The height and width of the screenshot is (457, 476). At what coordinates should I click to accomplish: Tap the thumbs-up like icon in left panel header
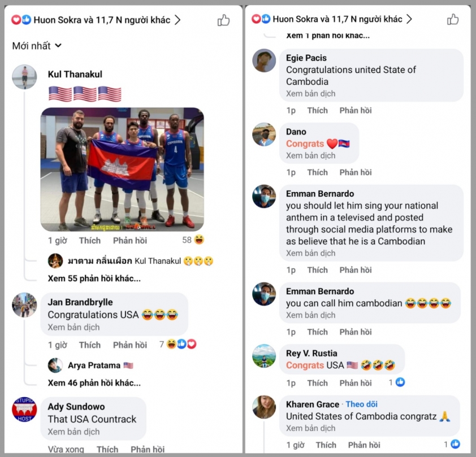(x=223, y=20)
